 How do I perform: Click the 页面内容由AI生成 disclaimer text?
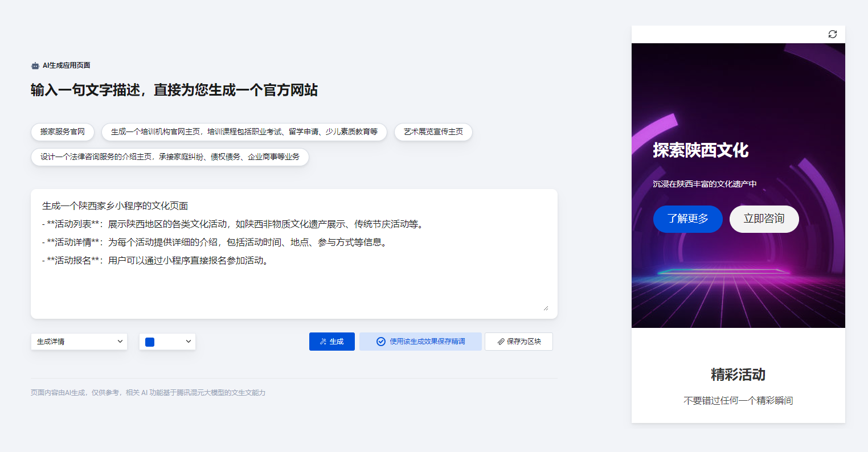click(148, 393)
